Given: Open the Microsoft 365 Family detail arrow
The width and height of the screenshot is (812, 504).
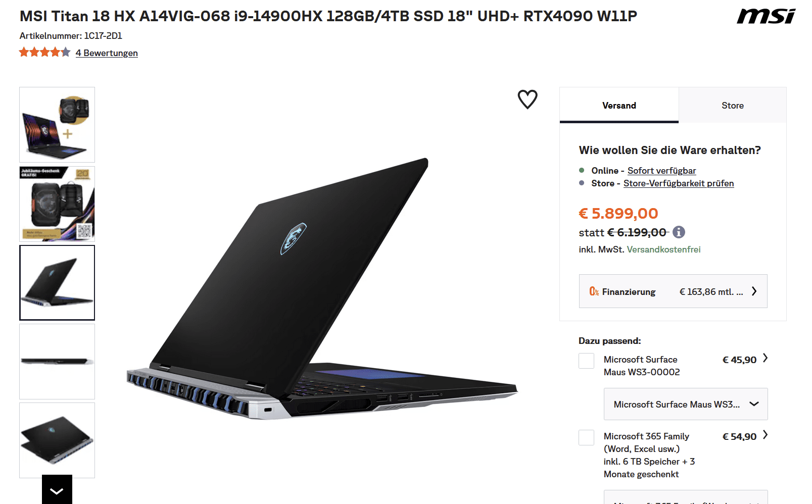Looking at the screenshot, I should [x=765, y=435].
